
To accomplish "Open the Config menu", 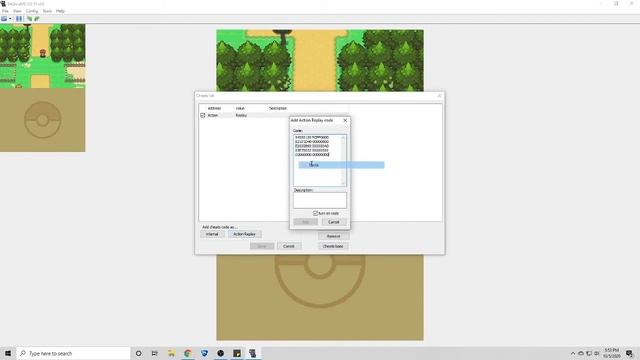I will [x=32, y=11].
